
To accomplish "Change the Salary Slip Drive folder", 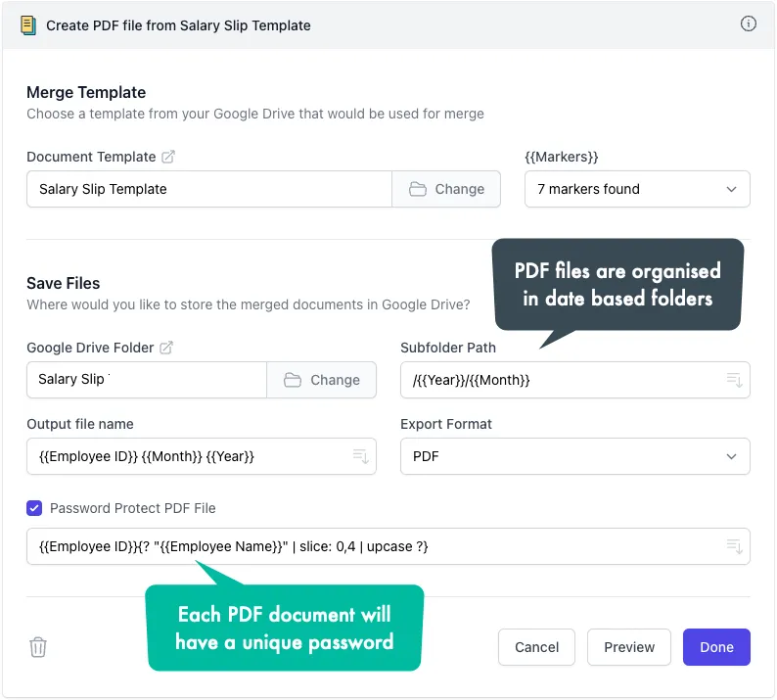I will tap(322, 380).
